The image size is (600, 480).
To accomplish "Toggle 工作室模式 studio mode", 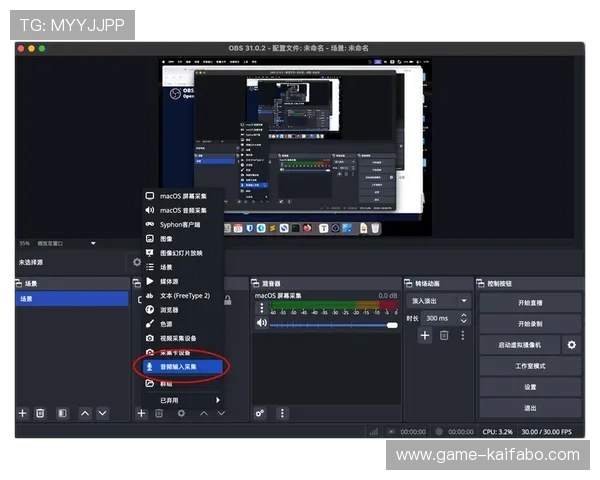I will (530, 366).
